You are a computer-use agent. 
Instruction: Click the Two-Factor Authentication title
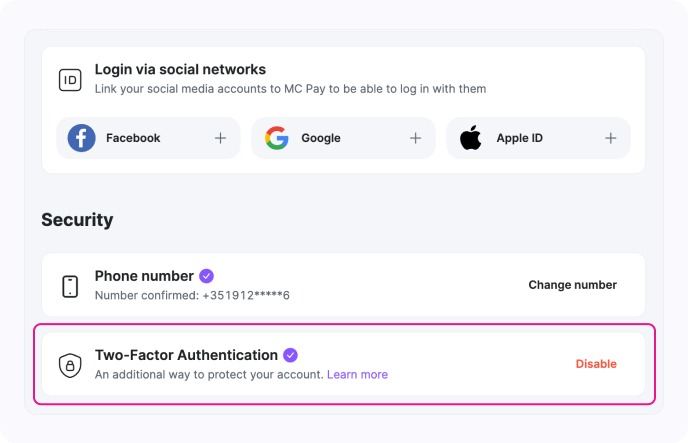tap(186, 355)
